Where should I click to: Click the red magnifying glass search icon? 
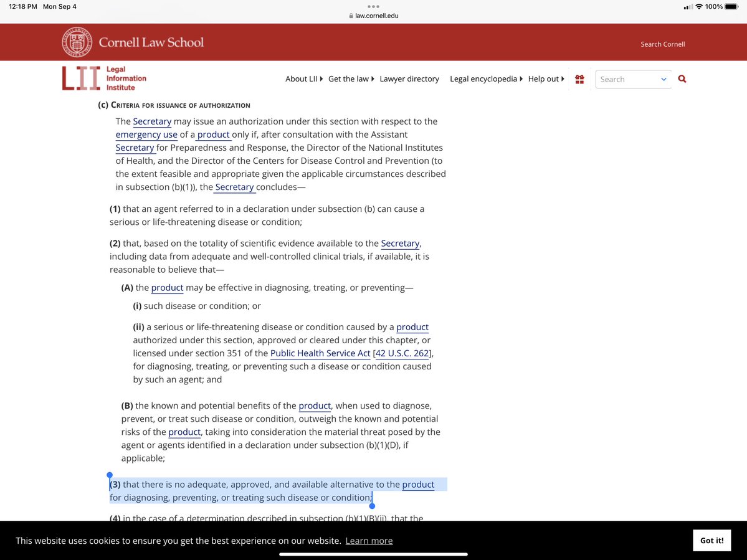click(682, 79)
